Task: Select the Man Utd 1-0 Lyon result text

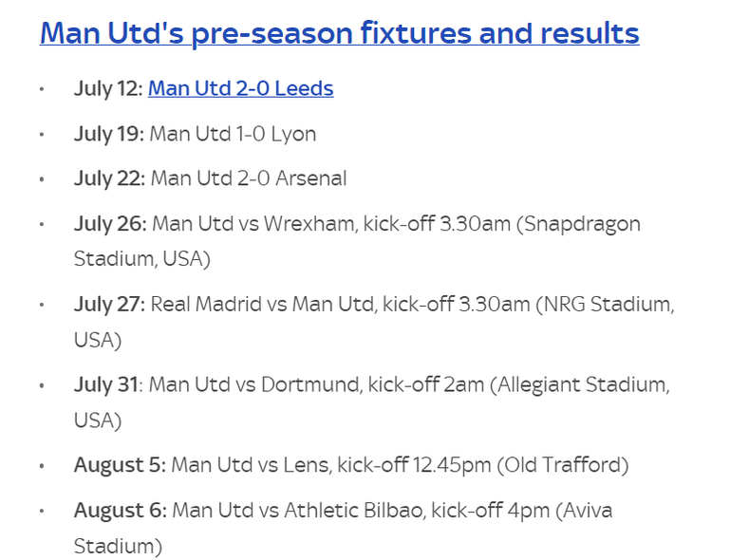Action: [233, 134]
